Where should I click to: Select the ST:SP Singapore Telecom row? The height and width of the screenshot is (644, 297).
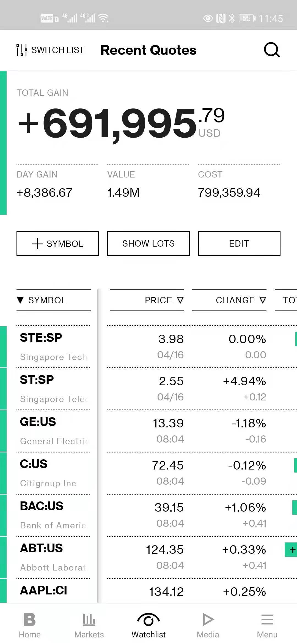[x=54, y=389]
